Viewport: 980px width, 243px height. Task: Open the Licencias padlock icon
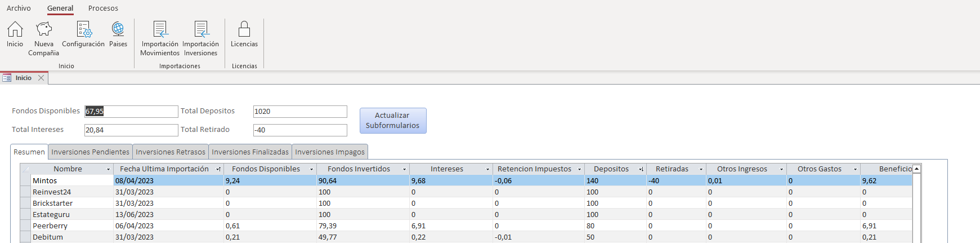pyautogui.click(x=244, y=29)
